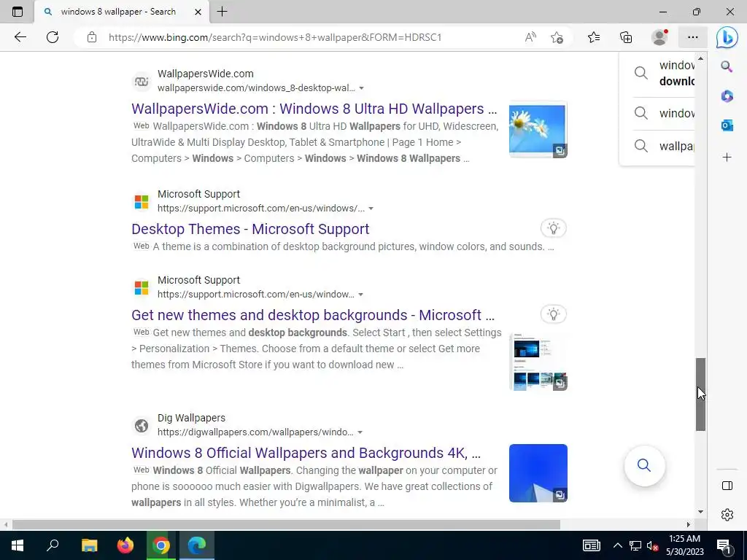
Task: Open the notification center icon
Action: point(724,545)
